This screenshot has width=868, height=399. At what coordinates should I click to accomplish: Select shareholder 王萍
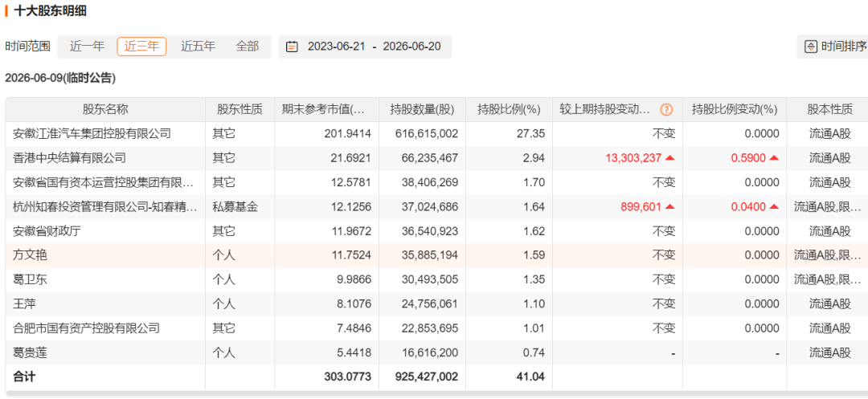click(24, 304)
